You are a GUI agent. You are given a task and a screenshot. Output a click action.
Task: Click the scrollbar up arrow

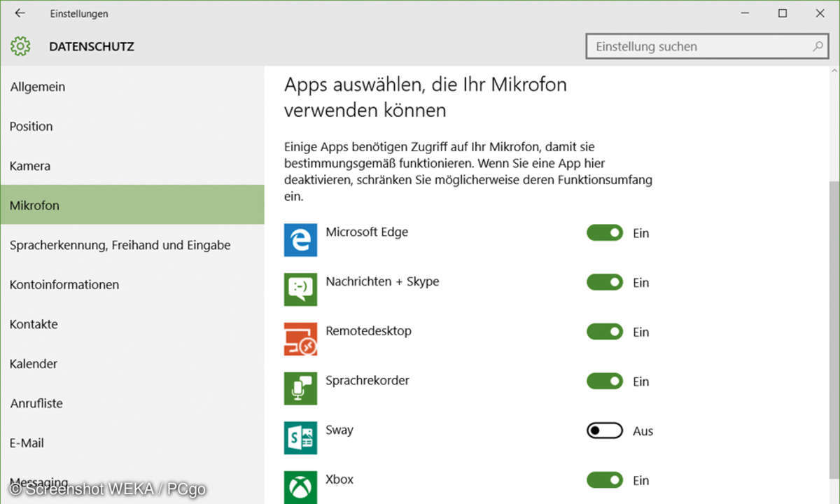834,72
